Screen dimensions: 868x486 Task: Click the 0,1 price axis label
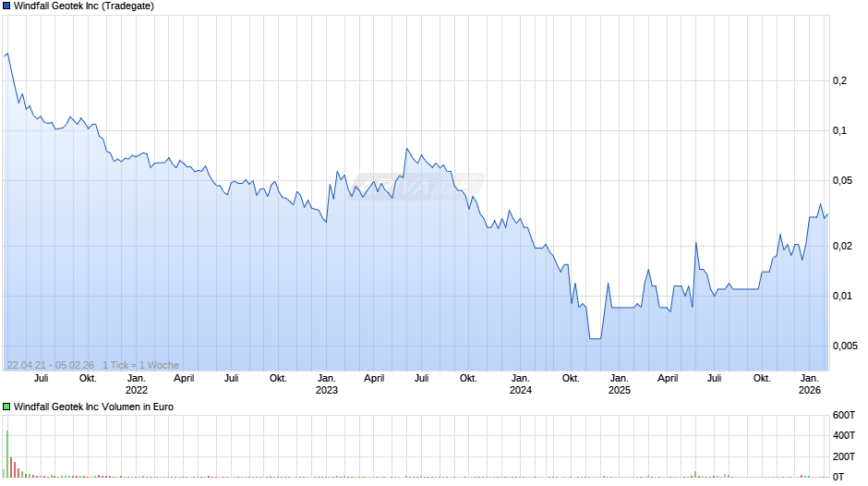(x=839, y=131)
